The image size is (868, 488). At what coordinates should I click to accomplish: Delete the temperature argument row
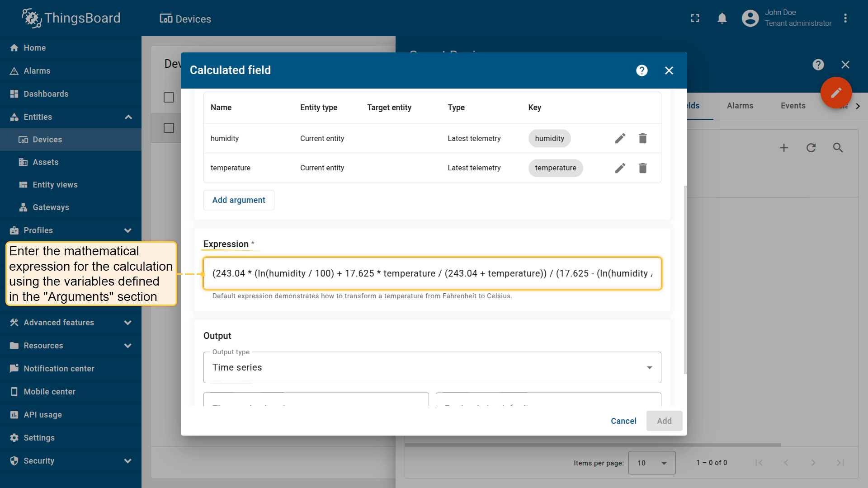642,168
